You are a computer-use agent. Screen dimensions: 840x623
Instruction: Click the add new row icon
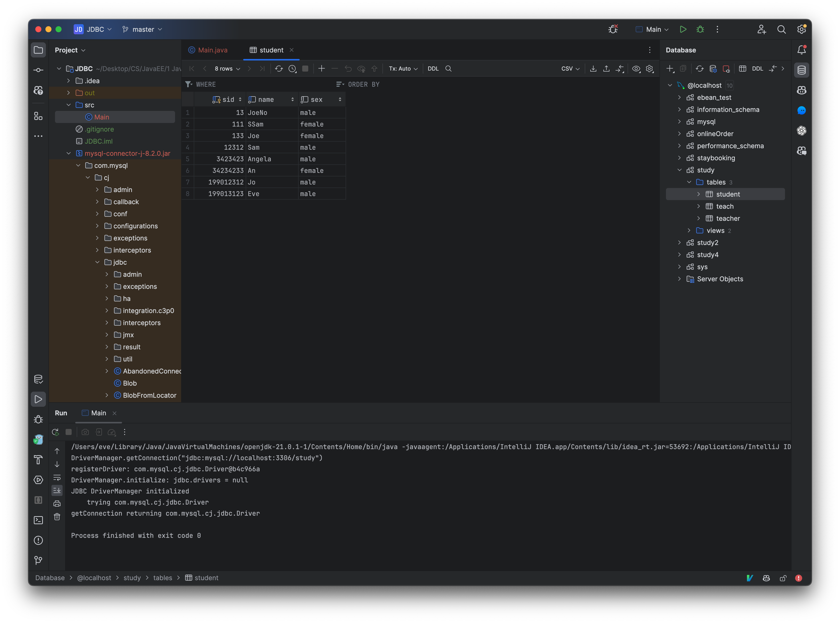pos(321,68)
